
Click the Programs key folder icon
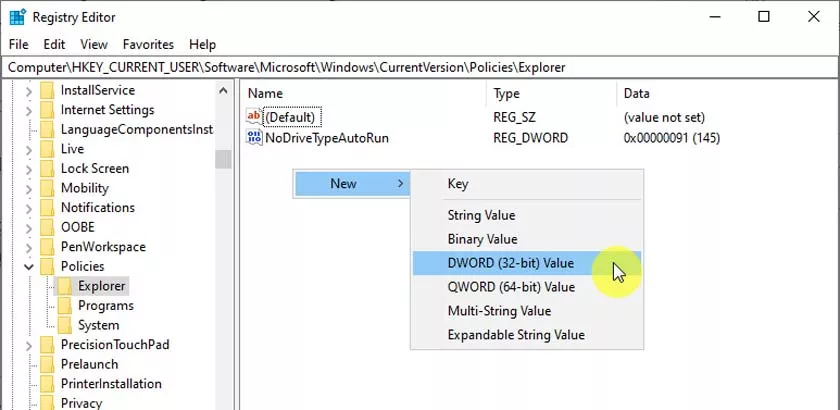click(64, 305)
